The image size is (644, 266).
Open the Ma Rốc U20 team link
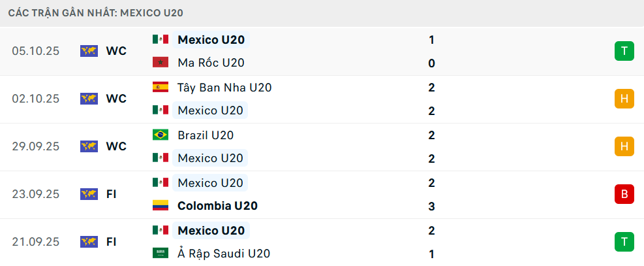point(211,63)
